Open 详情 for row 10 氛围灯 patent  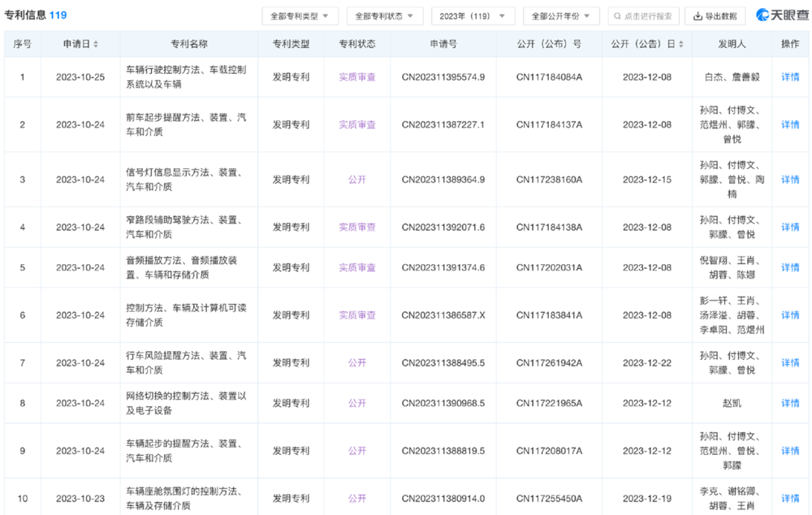[790, 499]
